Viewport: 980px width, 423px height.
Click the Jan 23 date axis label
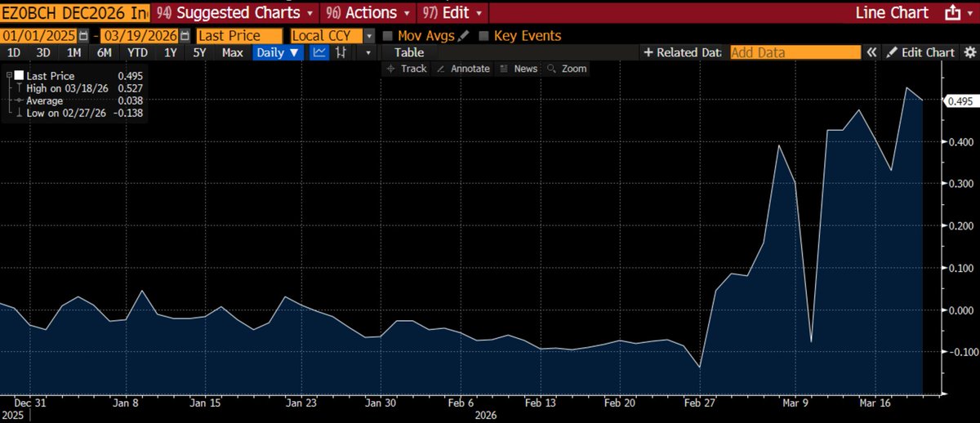click(302, 403)
